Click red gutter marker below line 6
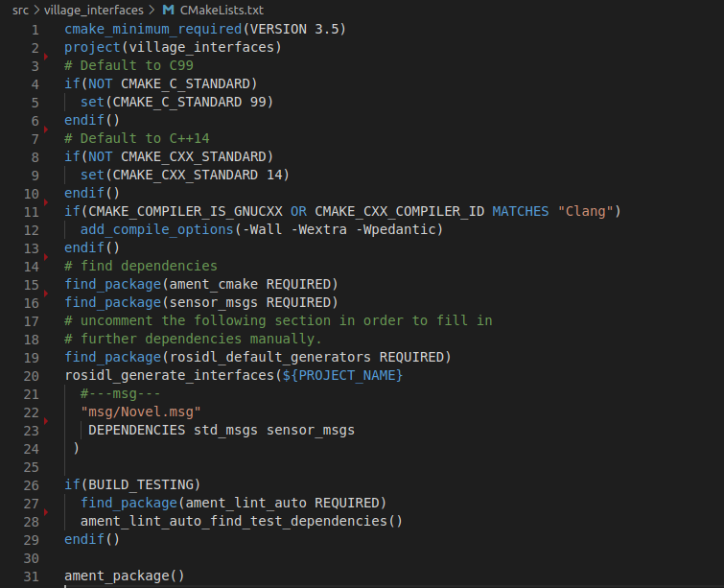 [x=45, y=129]
